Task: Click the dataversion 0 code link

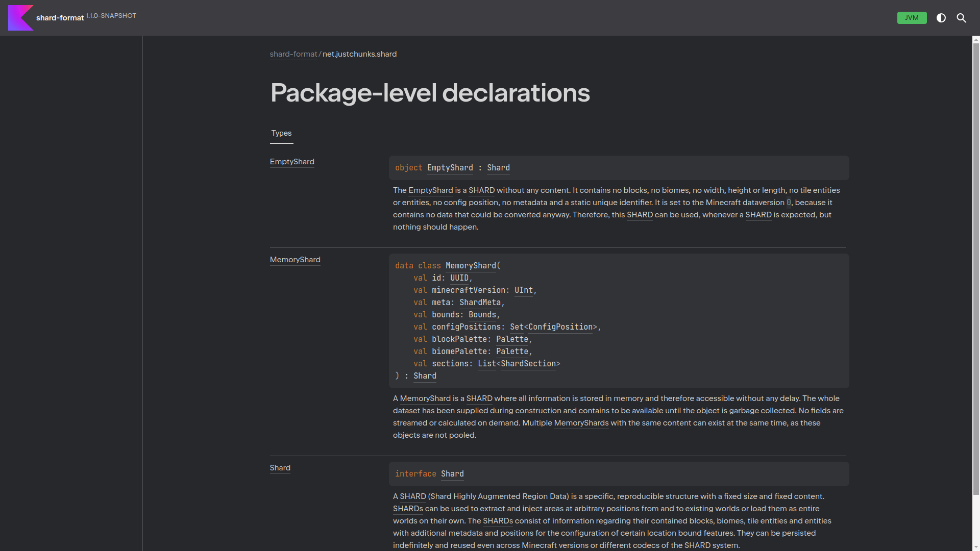Action: (789, 203)
